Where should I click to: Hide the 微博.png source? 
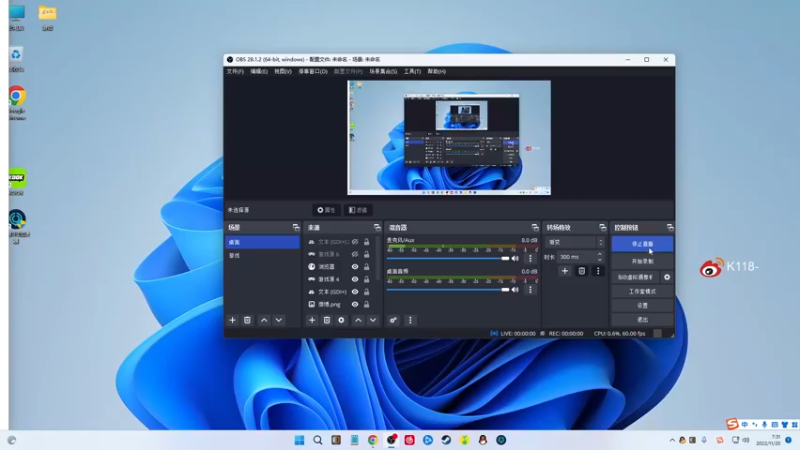[x=355, y=304]
